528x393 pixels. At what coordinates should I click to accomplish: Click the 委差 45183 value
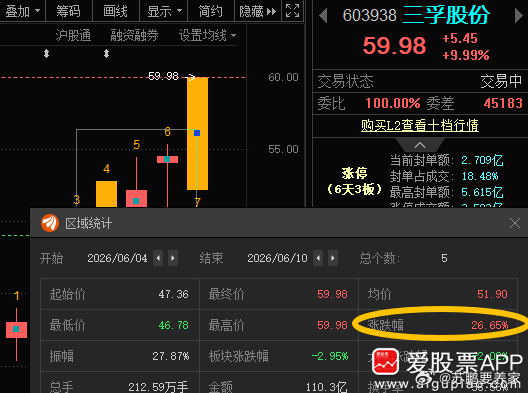tap(503, 103)
